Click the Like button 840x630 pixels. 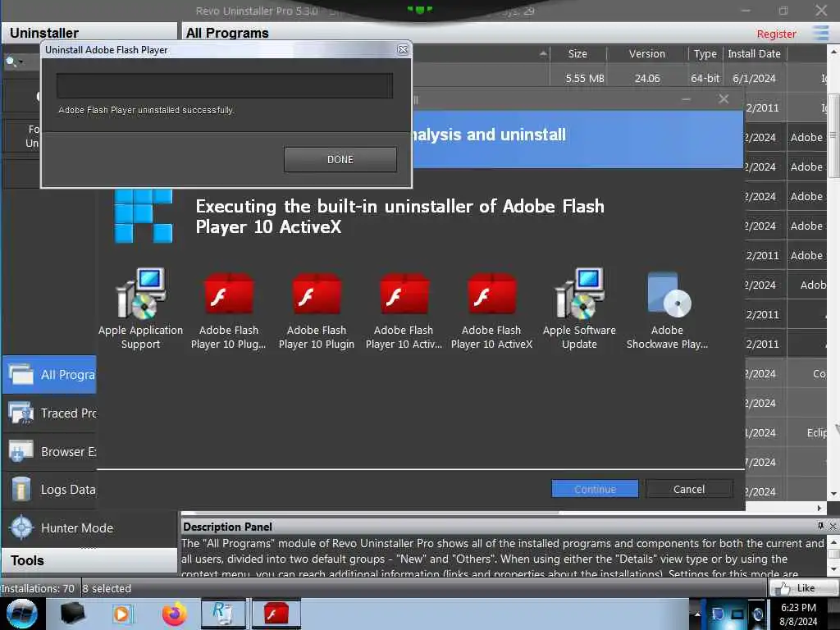(802, 588)
